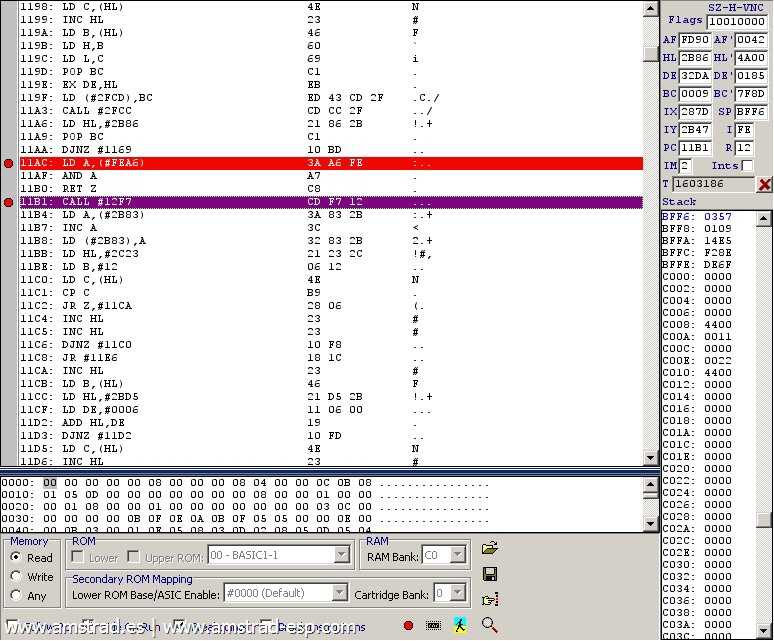Click breakpoint dot at address 11AC
Screen dimensions: 774x641
[x=9, y=163]
